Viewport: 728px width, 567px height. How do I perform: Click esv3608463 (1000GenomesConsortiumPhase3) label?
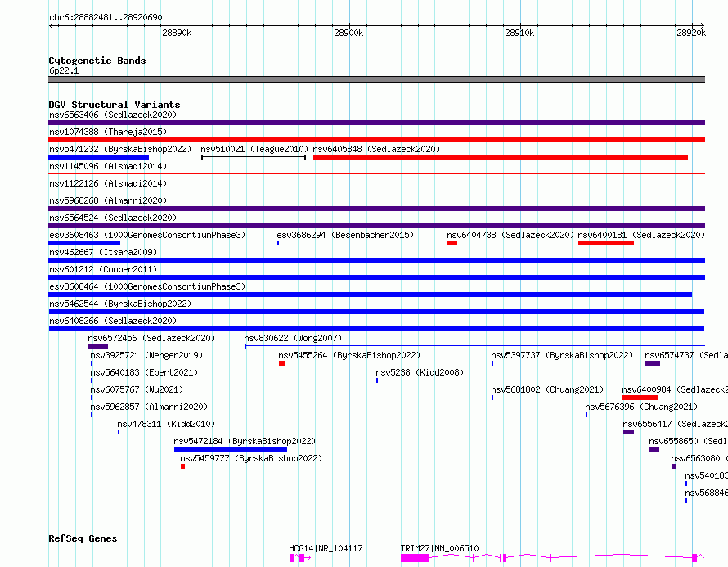(147, 235)
